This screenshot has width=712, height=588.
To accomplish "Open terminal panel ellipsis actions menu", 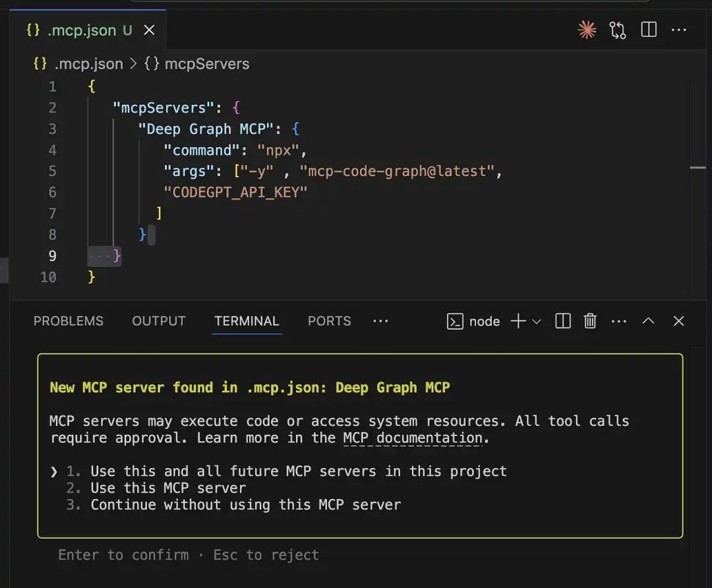I will (x=618, y=321).
